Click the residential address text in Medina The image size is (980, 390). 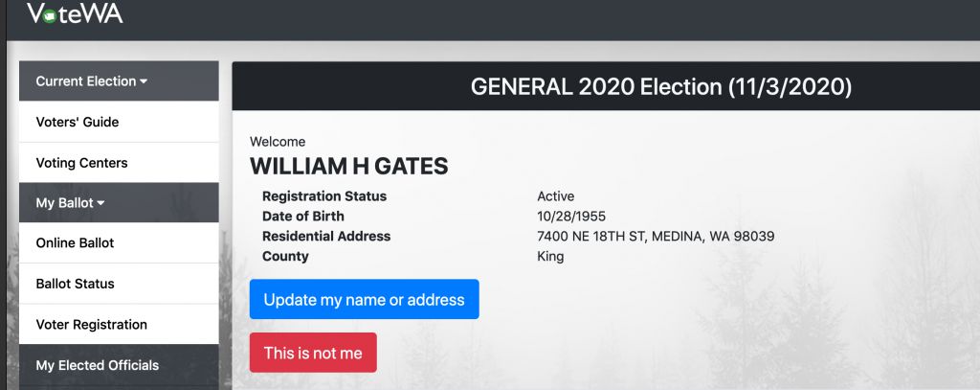(x=656, y=236)
